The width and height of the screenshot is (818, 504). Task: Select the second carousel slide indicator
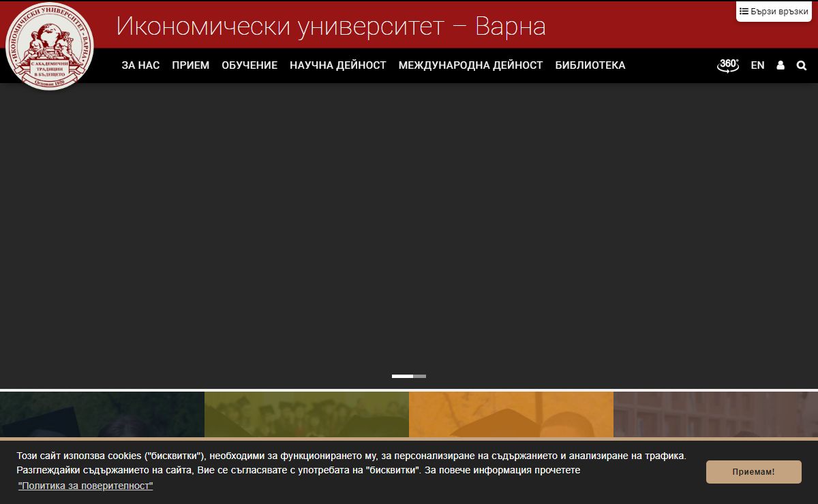(x=420, y=376)
